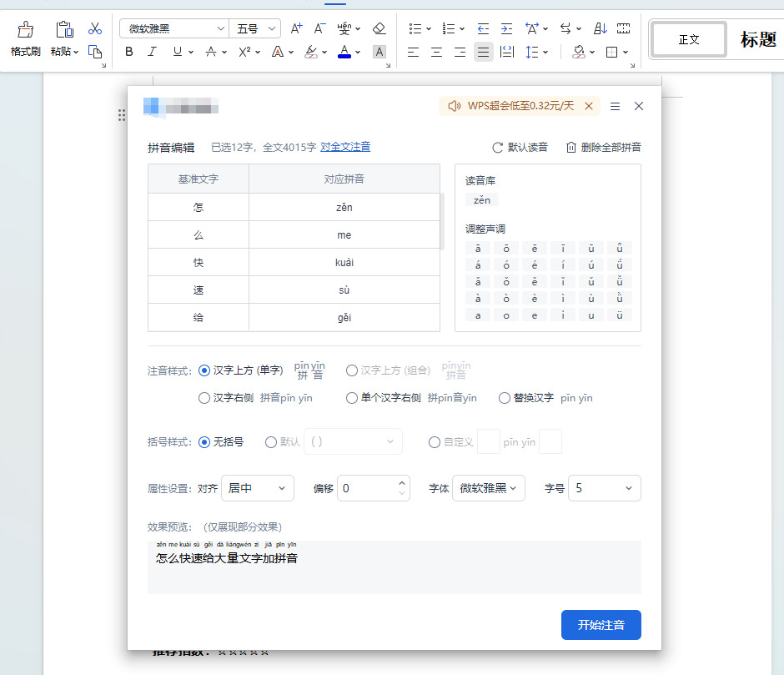The width and height of the screenshot is (784, 675).
Task: Click 默认读音 reset icon
Action: click(x=498, y=147)
